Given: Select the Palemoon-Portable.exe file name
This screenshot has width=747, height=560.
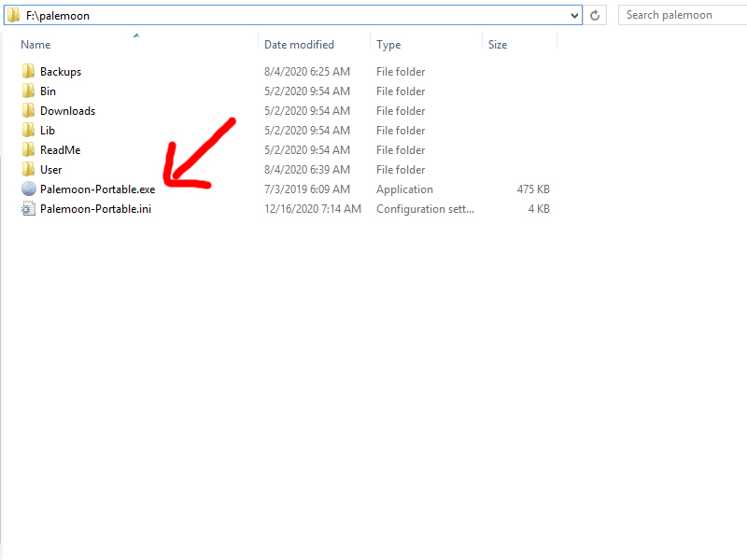Looking at the screenshot, I should tap(97, 189).
